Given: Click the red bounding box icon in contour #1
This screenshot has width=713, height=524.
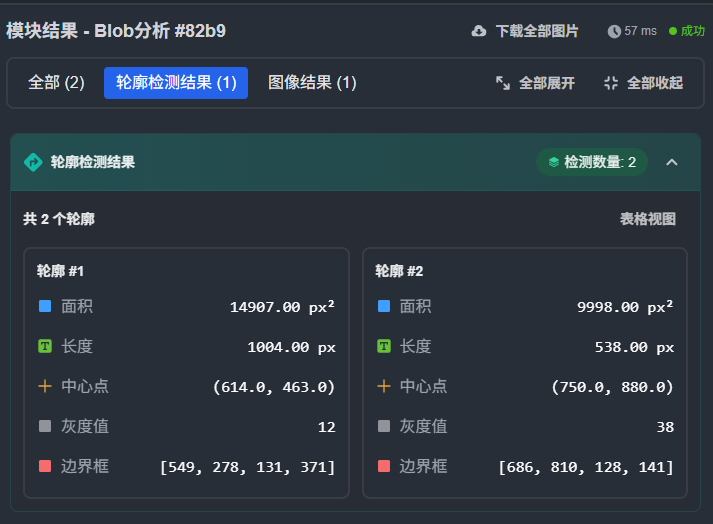Looking at the screenshot, I should pos(45,466).
